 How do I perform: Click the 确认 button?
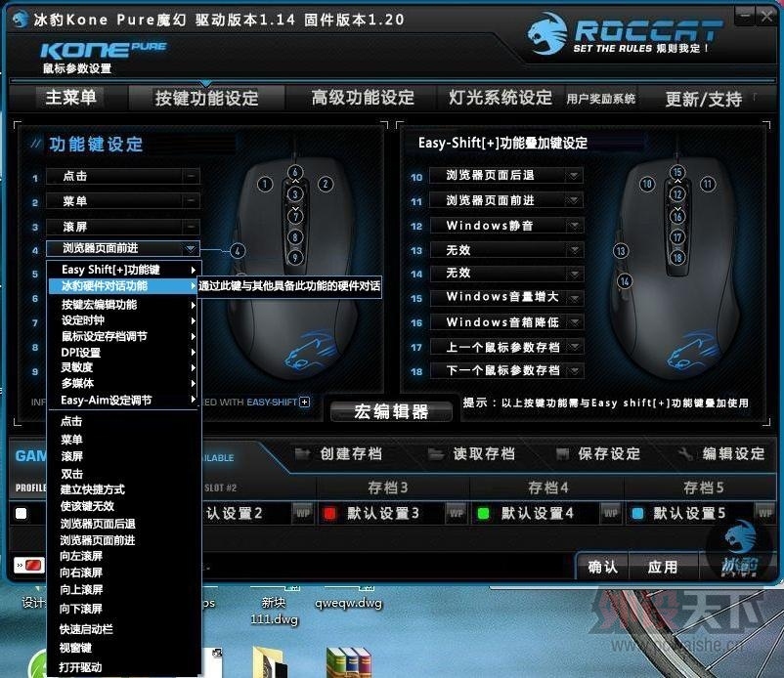tap(602, 567)
